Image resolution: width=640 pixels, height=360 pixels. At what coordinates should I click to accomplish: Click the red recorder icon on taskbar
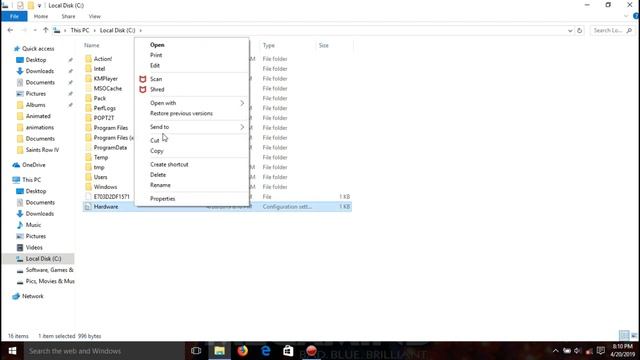(311, 351)
